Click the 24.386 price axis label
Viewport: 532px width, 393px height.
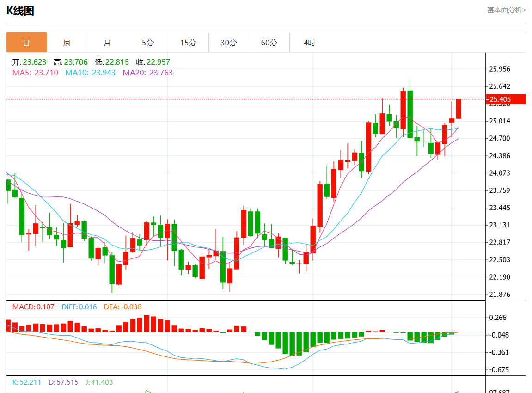click(x=500, y=156)
